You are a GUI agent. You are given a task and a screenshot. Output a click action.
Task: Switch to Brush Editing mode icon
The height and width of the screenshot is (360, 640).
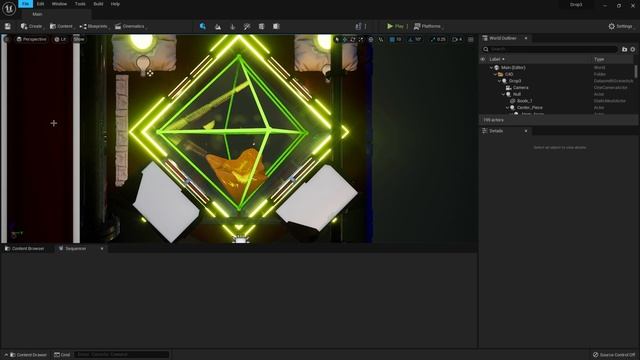click(276, 27)
